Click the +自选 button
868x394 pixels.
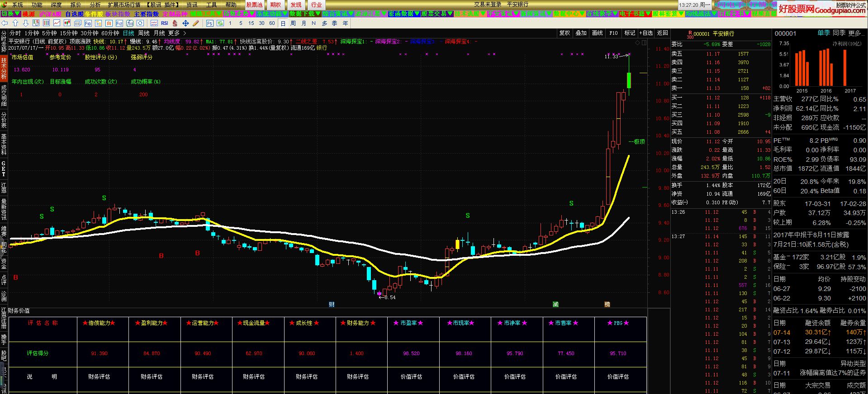pyautogui.click(x=645, y=33)
